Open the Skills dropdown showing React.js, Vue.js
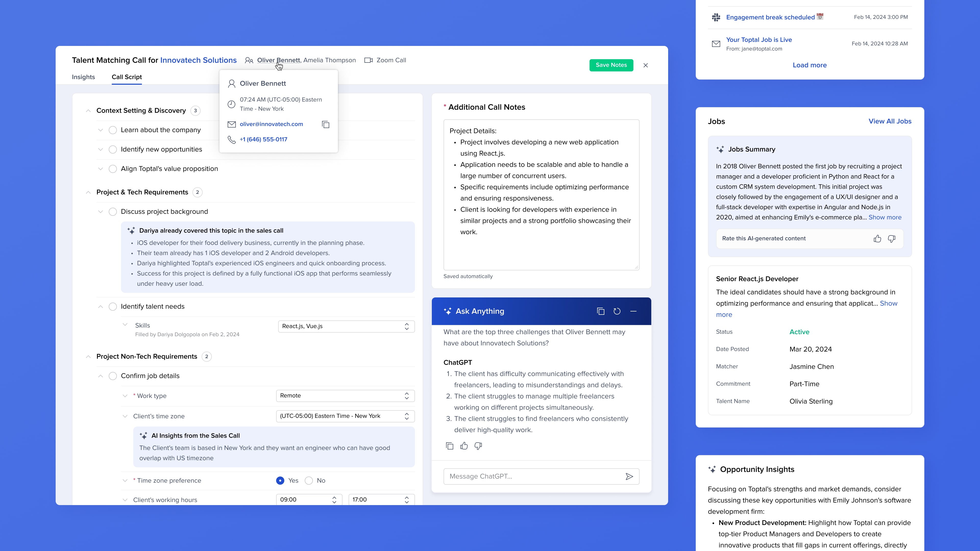The height and width of the screenshot is (551, 980). [x=346, y=326]
